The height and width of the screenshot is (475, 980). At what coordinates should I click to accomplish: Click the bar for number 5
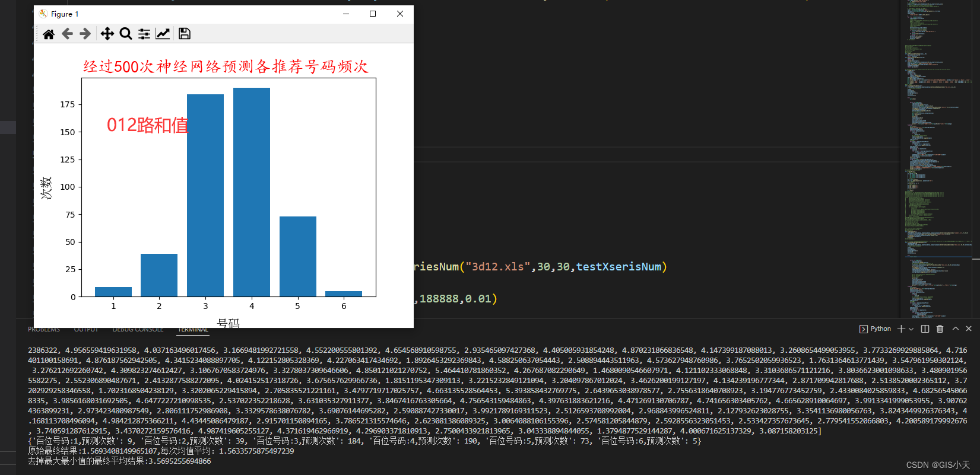298,256
